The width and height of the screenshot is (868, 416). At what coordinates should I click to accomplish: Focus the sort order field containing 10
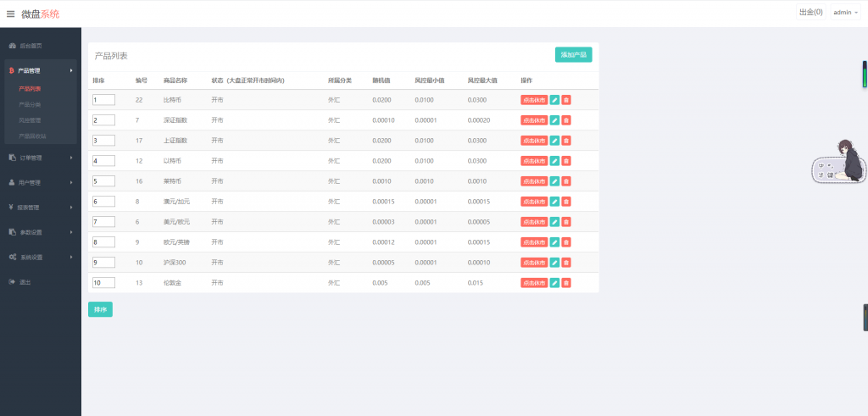tap(104, 283)
